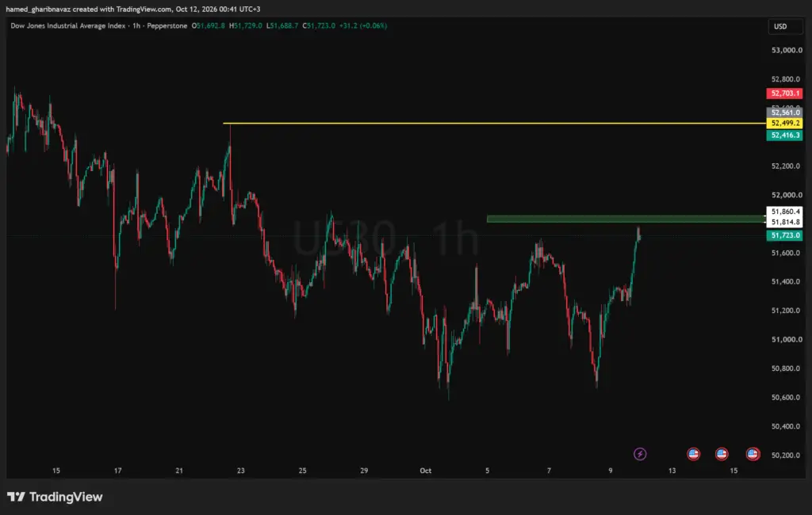
Task: Click the 23 date label on time axis
Action: coord(241,471)
